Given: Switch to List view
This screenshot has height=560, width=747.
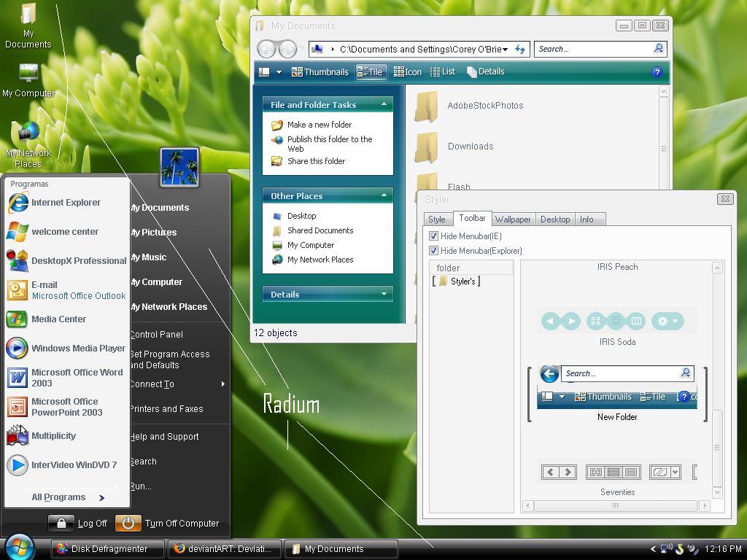Looking at the screenshot, I should (x=443, y=72).
